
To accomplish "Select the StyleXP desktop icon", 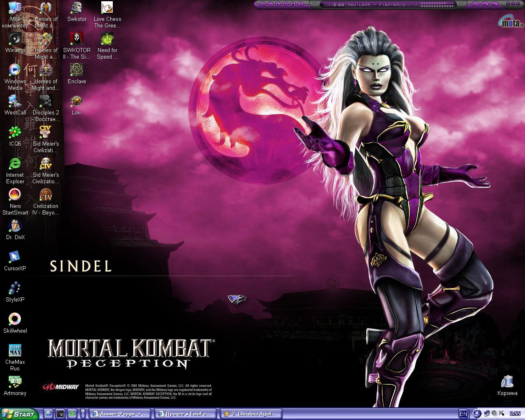I will 15,292.
